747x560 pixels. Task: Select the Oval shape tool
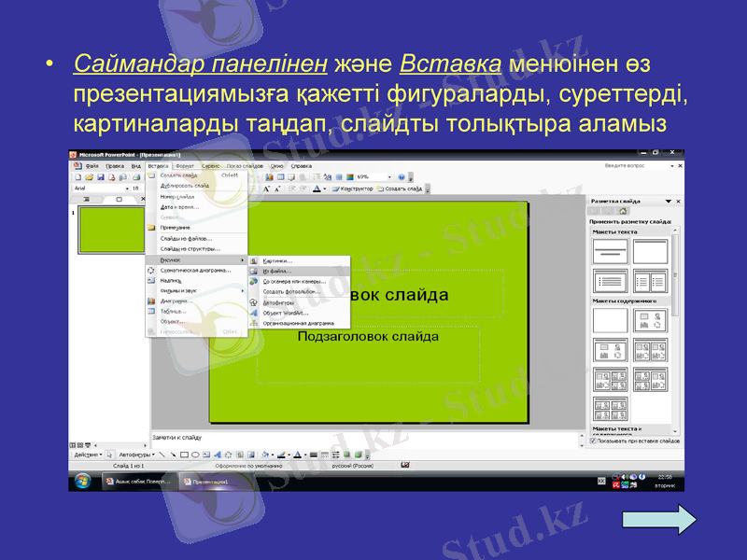(195, 453)
